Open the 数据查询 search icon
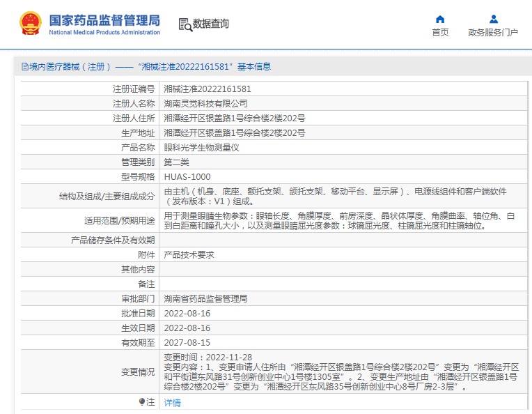Viewport: 532px width, 414px height. point(185,25)
